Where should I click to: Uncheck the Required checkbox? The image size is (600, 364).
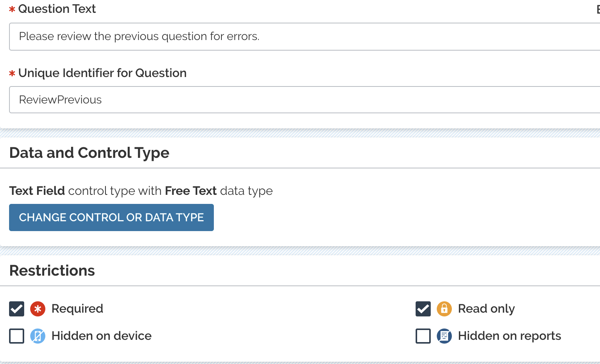(x=17, y=309)
